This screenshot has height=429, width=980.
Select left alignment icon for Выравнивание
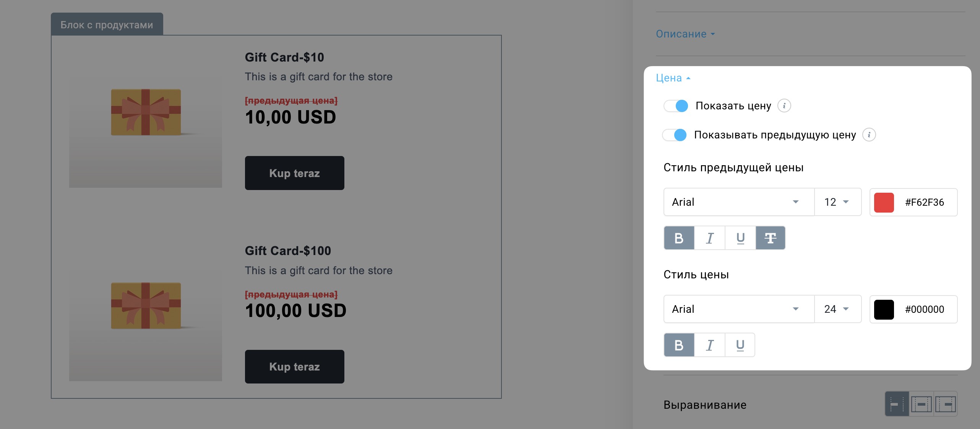point(897,404)
